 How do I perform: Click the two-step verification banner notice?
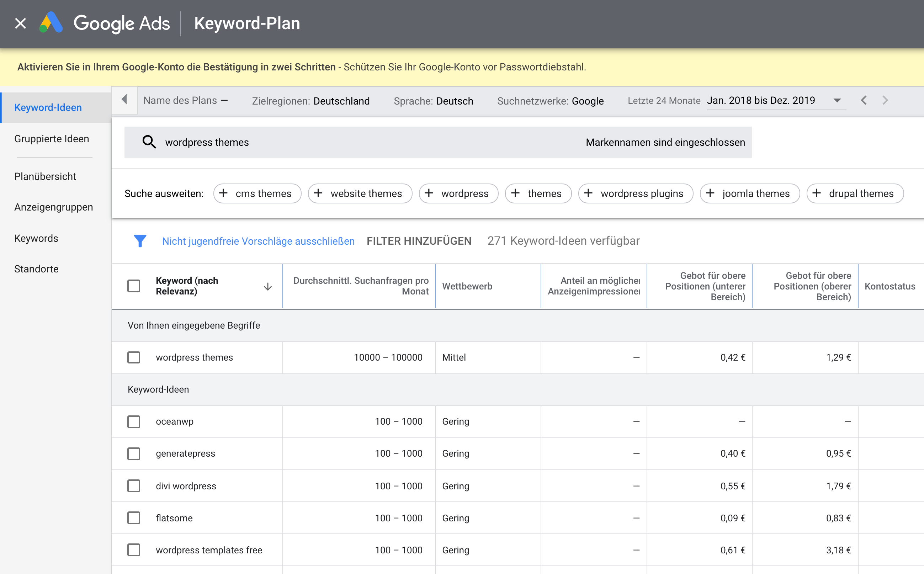(301, 67)
